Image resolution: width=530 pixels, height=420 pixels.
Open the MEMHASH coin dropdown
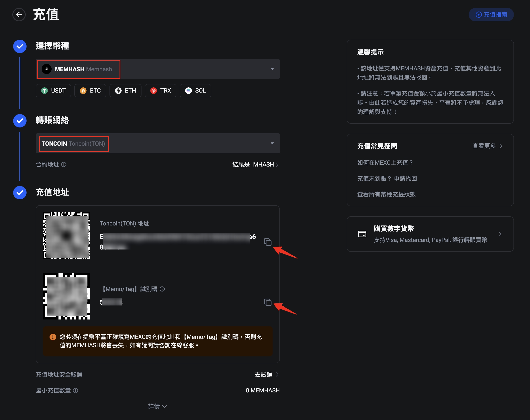(158, 69)
